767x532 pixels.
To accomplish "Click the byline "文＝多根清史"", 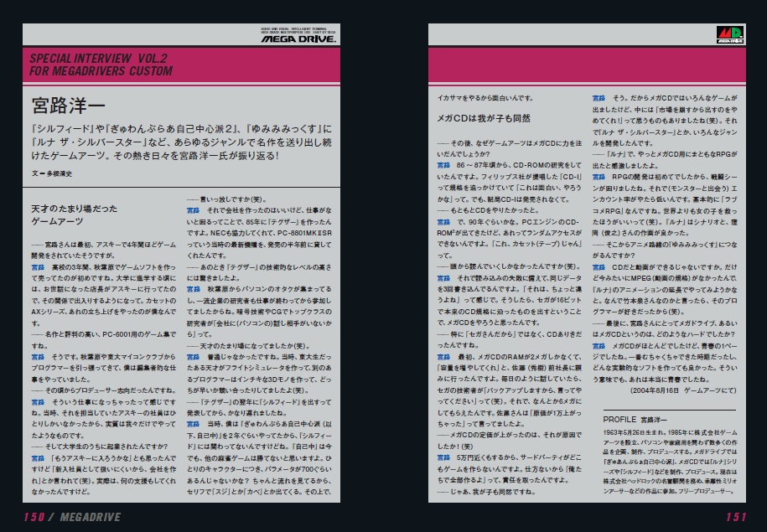I will coord(52,173).
